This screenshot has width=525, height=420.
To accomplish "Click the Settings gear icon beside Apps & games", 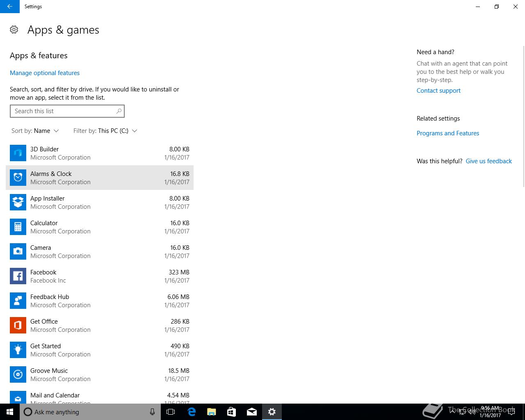I will click(14, 30).
